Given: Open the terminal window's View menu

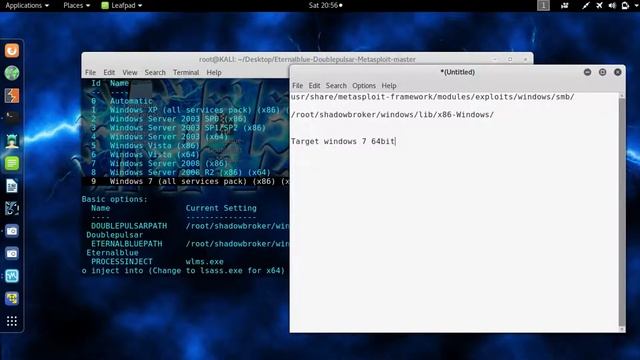Looking at the screenshot, I should tap(130, 72).
